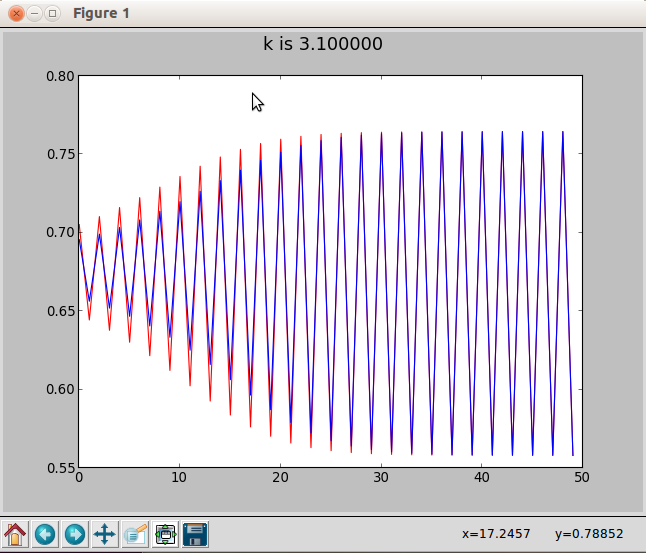Screen dimensions: 646x553
Task: Go back to the previous view
Action: (x=45, y=534)
